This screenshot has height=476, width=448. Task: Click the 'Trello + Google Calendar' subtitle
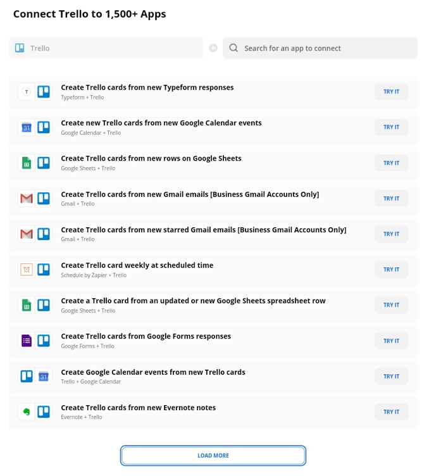pyautogui.click(x=90, y=382)
